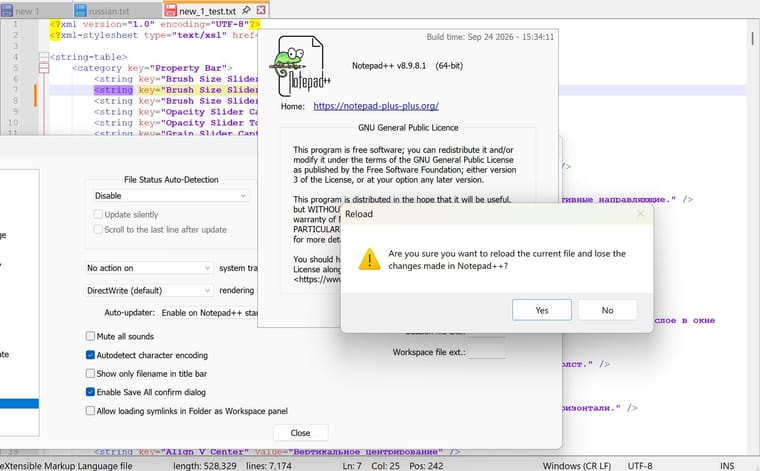
Task: Uncheck Autodetect character encoding
Action: [x=90, y=355]
